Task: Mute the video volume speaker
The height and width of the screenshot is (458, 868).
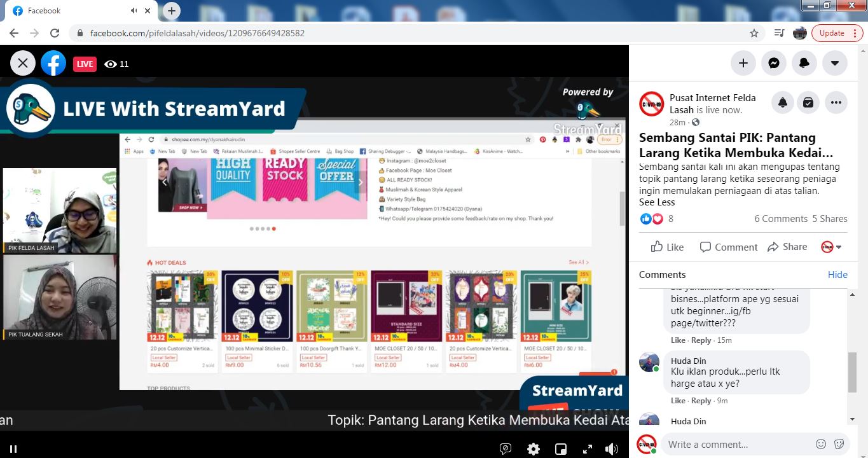Action: [612, 449]
